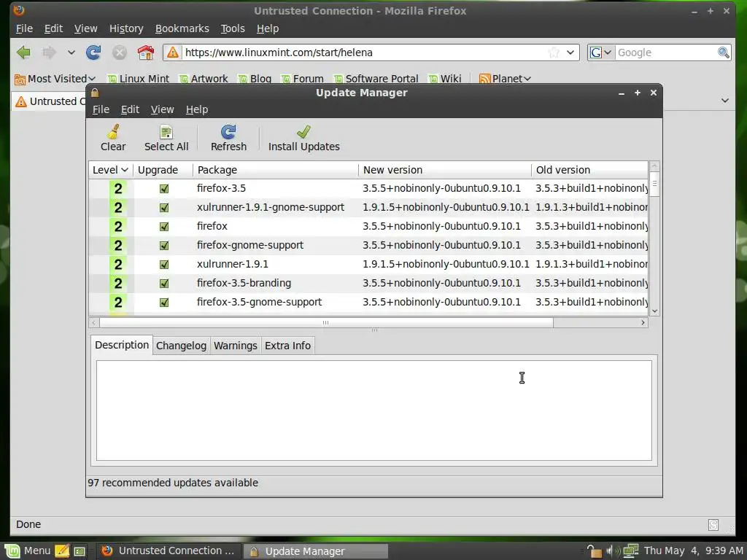
Task: Bookmark page with star icon
Action: tap(554, 52)
